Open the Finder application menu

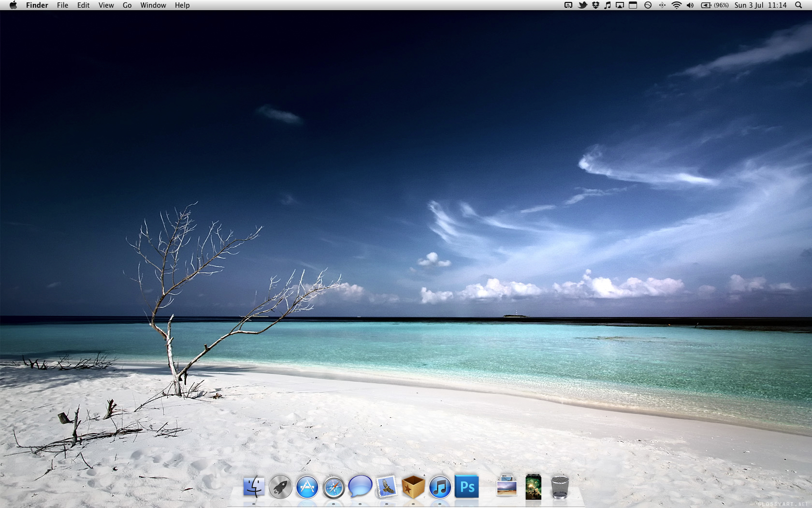[x=37, y=5]
